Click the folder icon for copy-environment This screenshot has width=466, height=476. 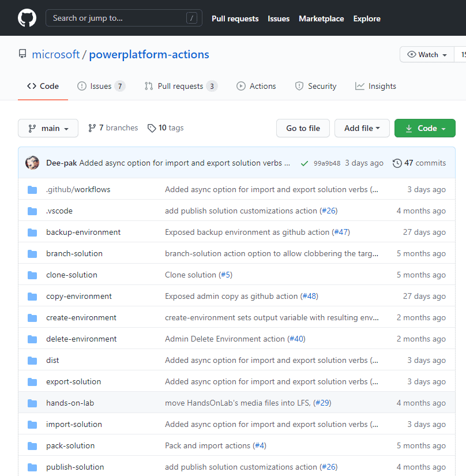pyautogui.click(x=32, y=297)
